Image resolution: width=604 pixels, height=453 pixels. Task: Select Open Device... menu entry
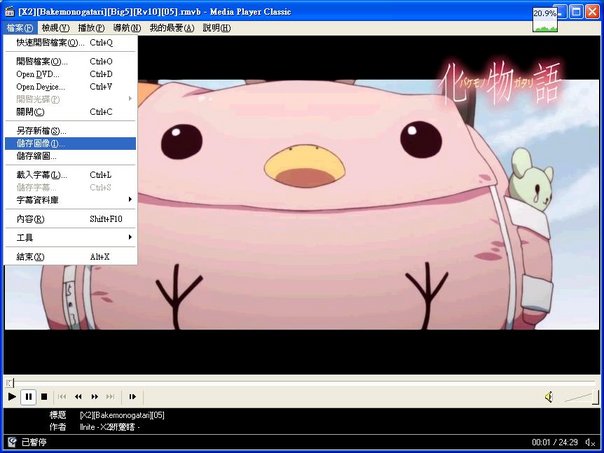pos(70,87)
